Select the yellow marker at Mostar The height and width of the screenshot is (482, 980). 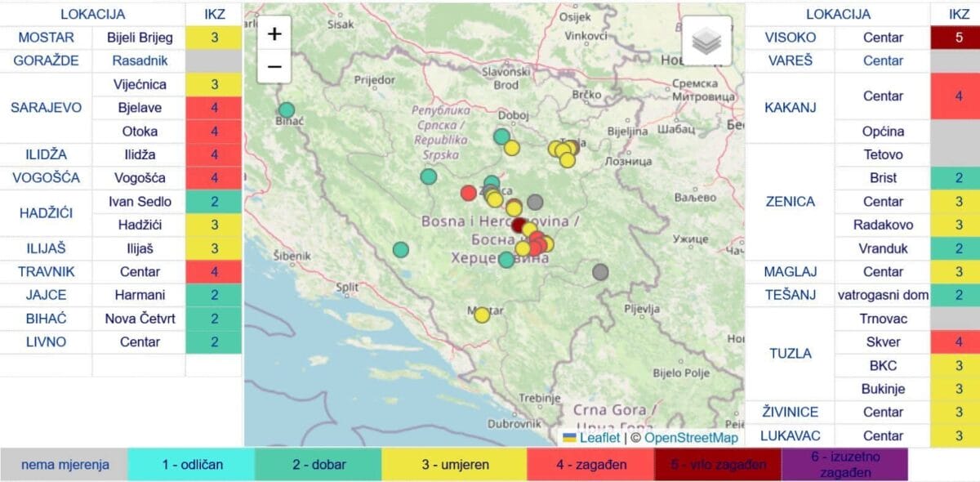pyautogui.click(x=482, y=315)
